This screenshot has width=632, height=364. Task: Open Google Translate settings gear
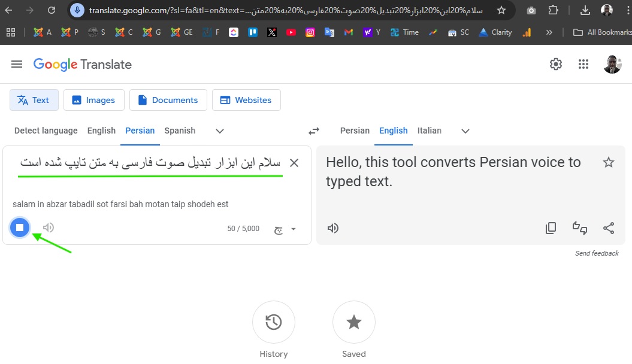[x=556, y=64]
